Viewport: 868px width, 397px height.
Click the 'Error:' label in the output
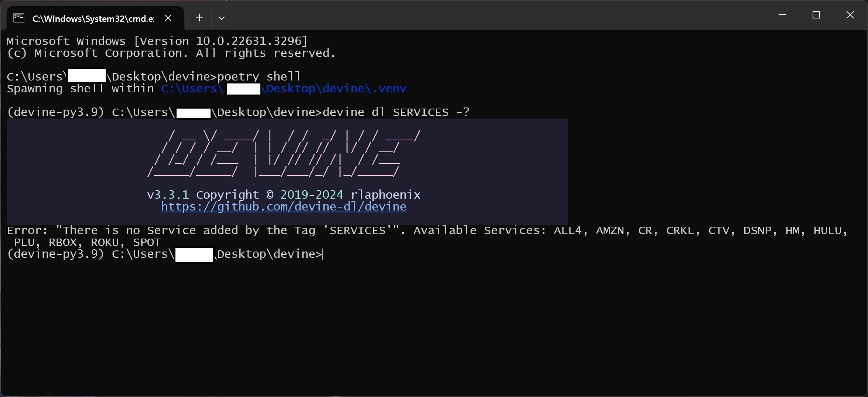coord(28,230)
